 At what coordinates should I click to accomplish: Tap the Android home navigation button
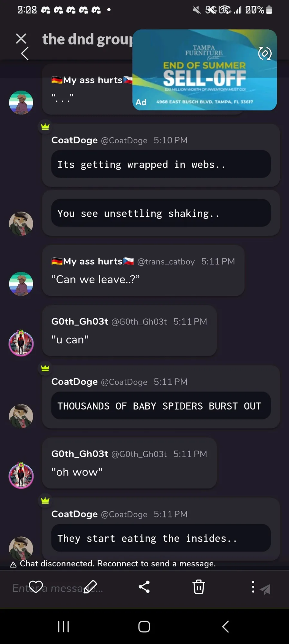tap(144, 627)
